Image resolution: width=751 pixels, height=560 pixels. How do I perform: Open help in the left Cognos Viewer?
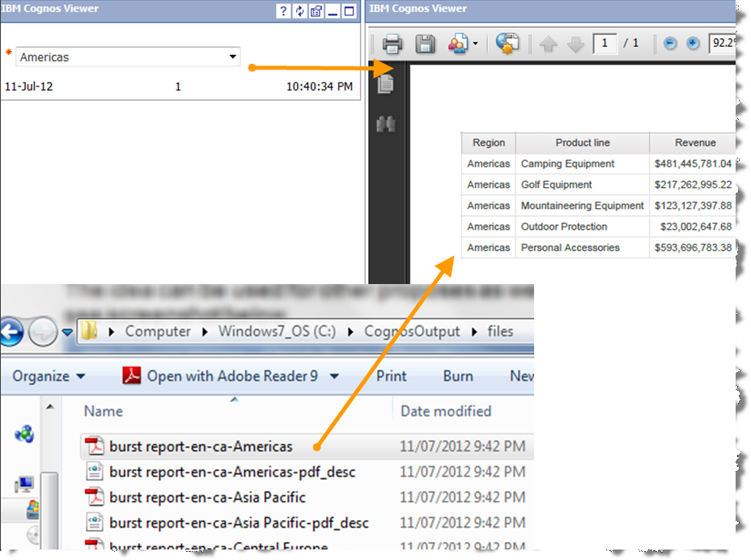coord(283,11)
